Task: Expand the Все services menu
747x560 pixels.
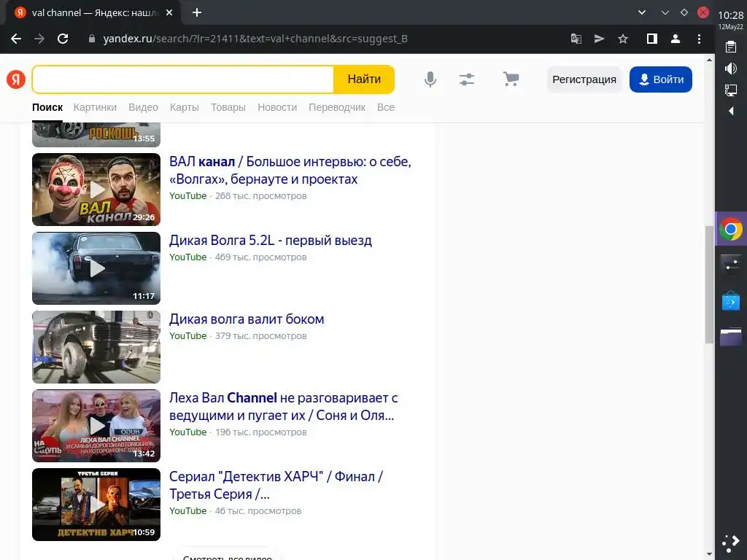Action: pyautogui.click(x=386, y=107)
